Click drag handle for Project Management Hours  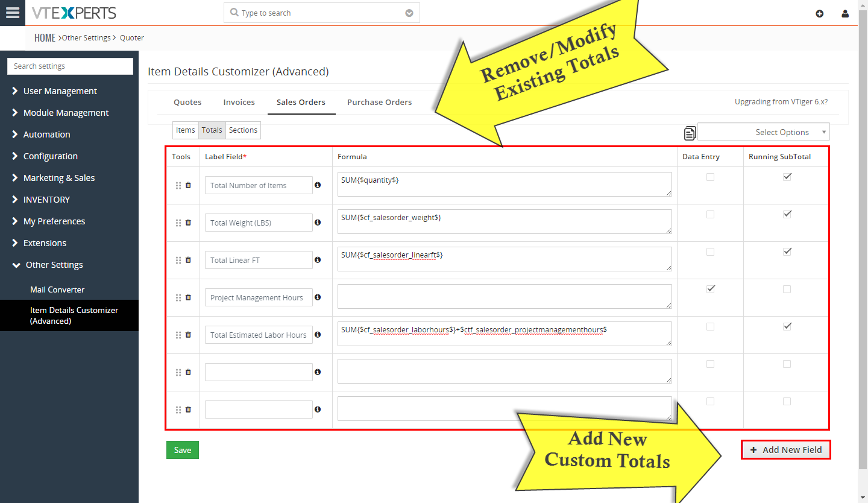178,298
